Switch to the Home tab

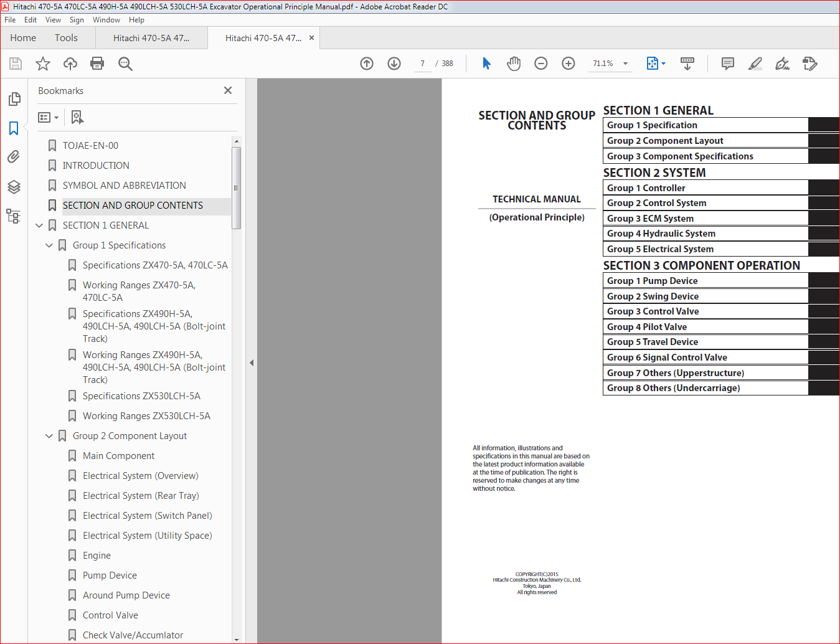click(23, 38)
